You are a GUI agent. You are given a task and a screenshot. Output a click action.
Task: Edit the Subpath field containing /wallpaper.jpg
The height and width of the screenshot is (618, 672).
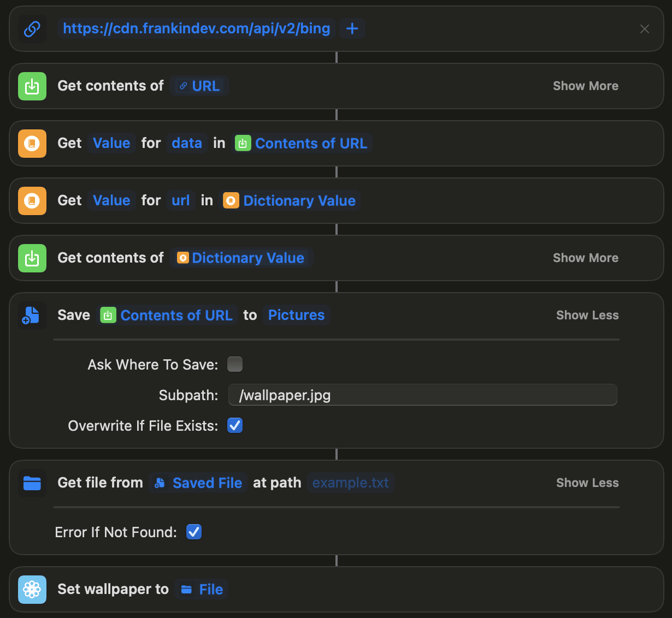pyautogui.click(x=422, y=395)
